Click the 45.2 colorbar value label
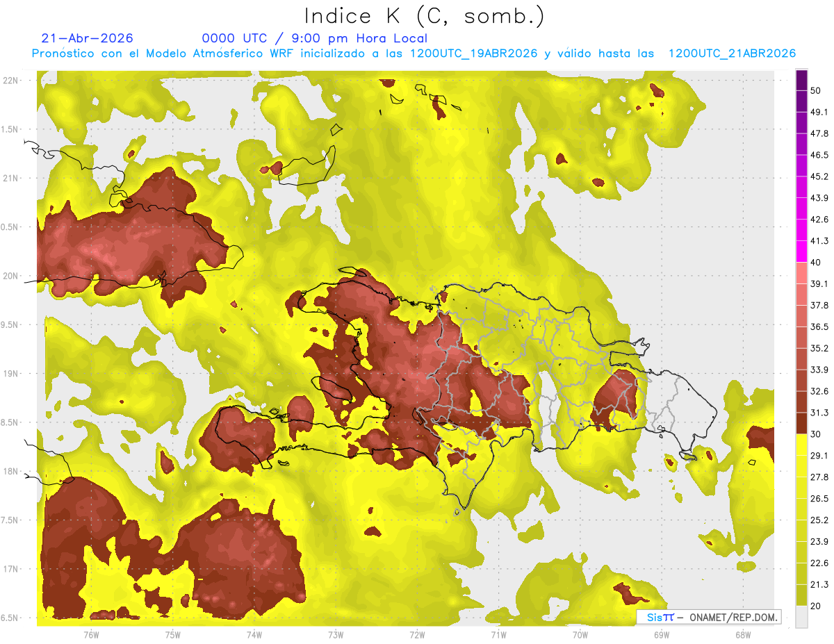The width and height of the screenshot is (834, 644). coord(820,176)
